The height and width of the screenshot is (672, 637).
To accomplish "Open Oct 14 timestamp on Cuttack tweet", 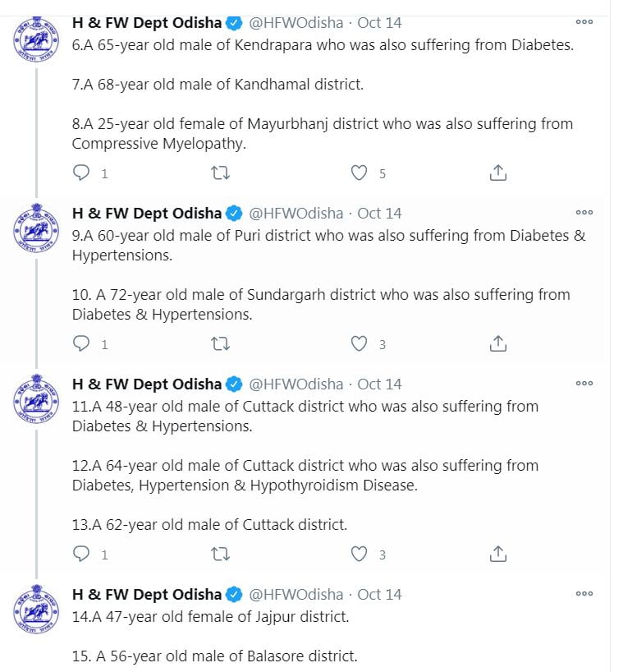I will 380,384.
